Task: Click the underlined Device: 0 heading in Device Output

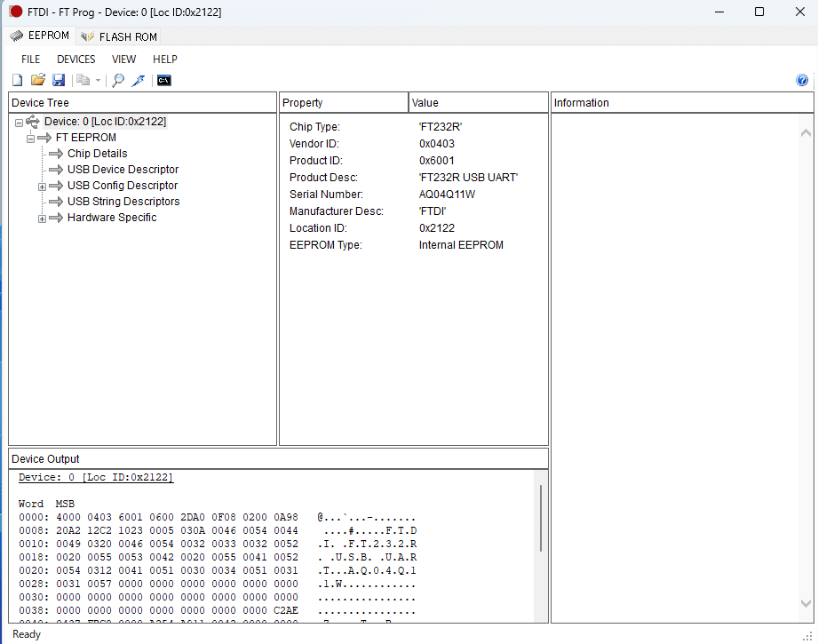Action: [x=96, y=477]
